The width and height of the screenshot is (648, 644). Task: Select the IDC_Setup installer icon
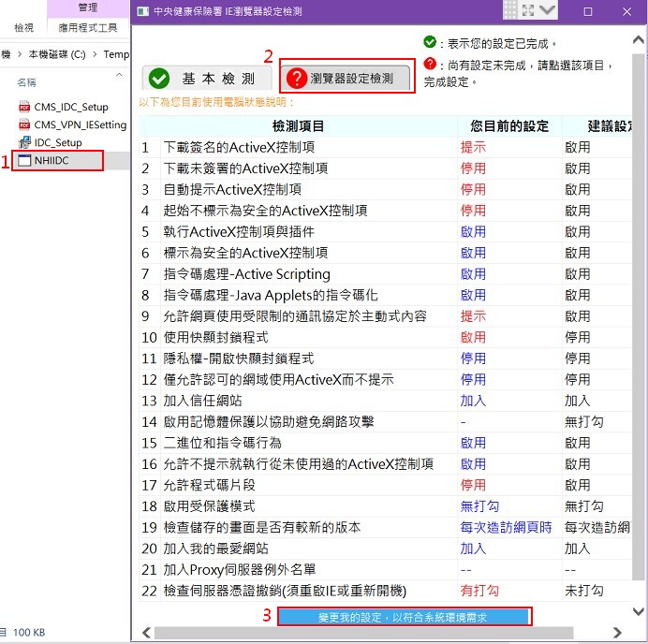pos(24,142)
